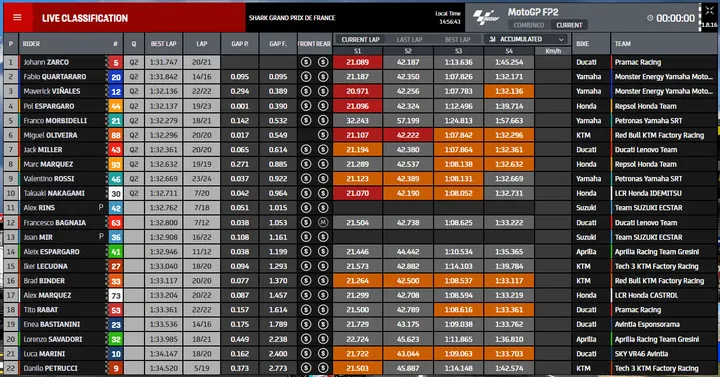Image resolution: width=720 pixels, height=377 pixels.
Task: Select rider Miguel OLIVEIRA
Action: click(50, 135)
